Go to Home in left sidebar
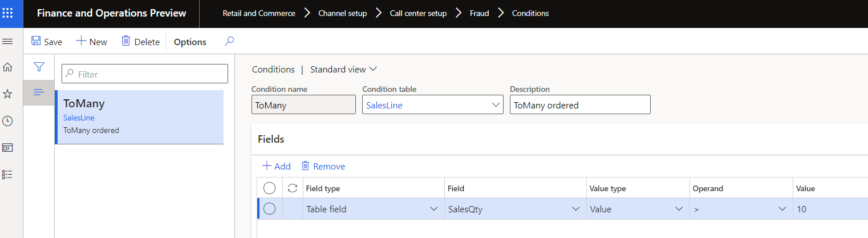Viewport: 868px width, 238px height. tap(8, 67)
